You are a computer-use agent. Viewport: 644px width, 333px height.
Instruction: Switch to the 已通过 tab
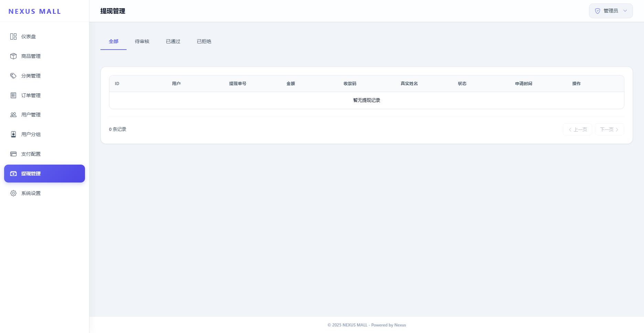173,41
